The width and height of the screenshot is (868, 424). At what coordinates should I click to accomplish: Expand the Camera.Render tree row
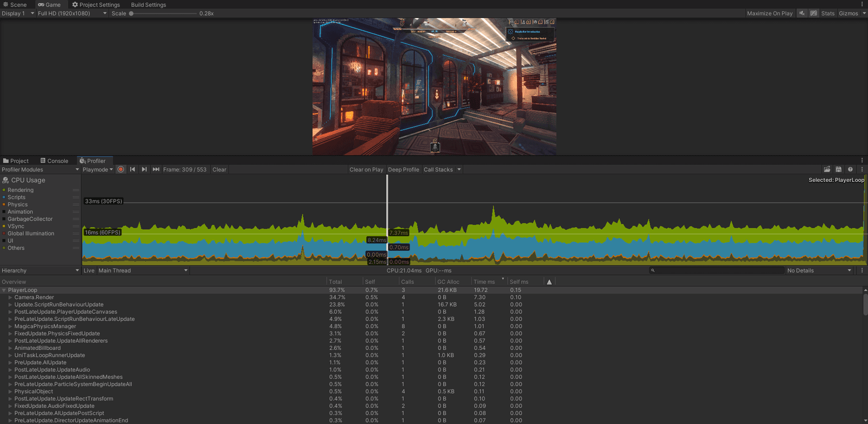[x=10, y=298]
